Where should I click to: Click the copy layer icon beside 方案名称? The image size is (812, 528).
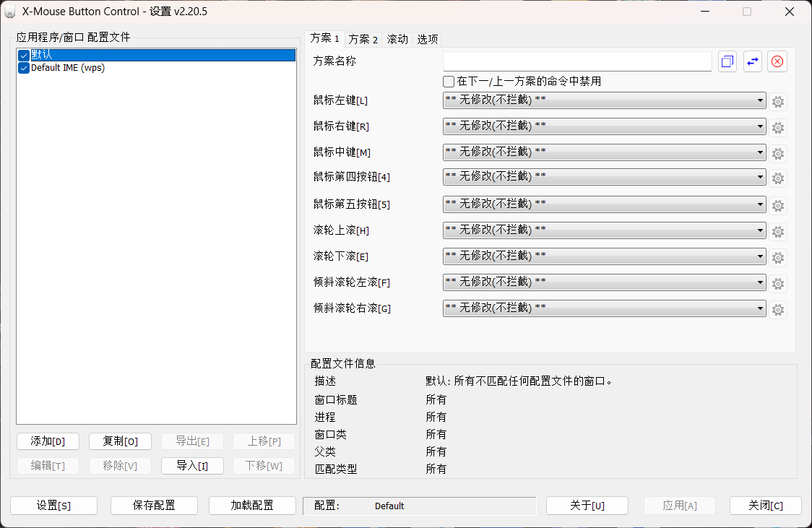[x=727, y=61]
